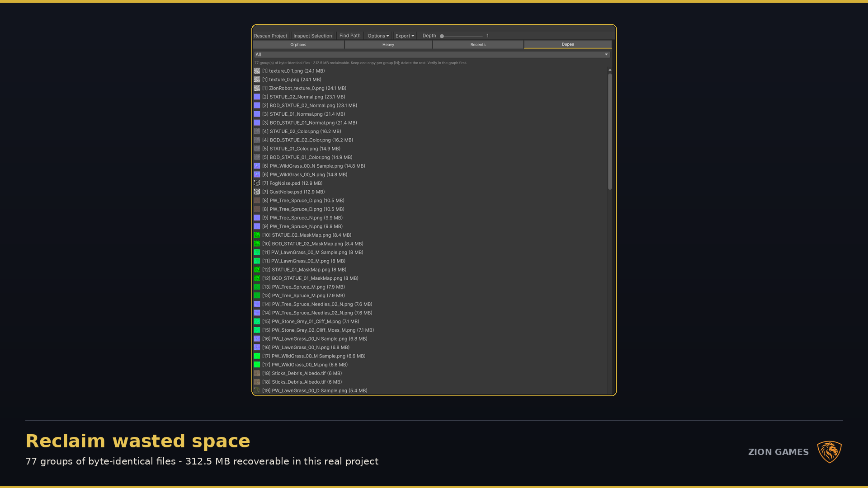Click thumbnail icon of texture_0.png
The width and height of the screenshot is (868, 488).
pyautogui.click(x=257, y=80)
